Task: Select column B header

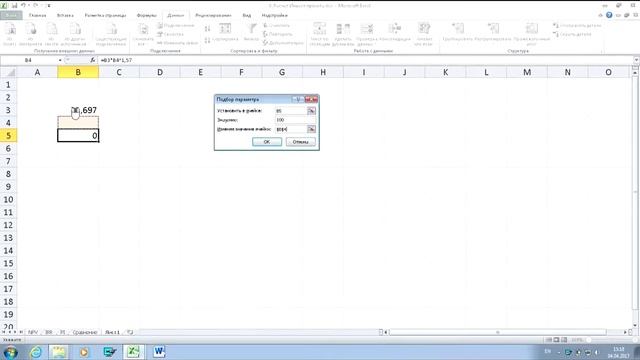Action: pyautogui.click(x=78, y=72)
